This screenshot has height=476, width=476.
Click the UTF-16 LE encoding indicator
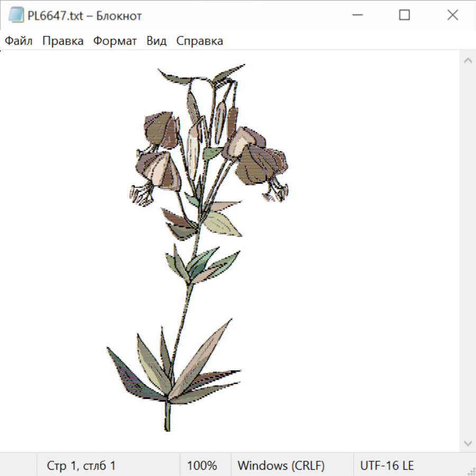(x=387, y=465)
